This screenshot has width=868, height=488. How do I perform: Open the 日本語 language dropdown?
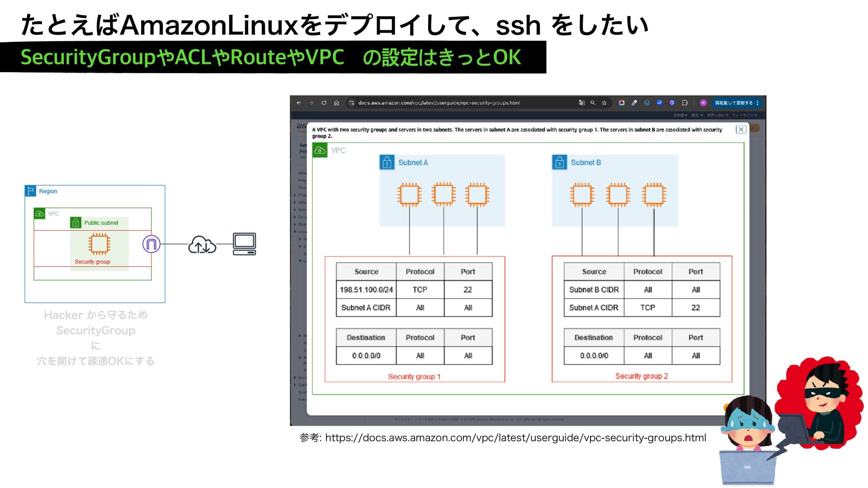point(679,115)
